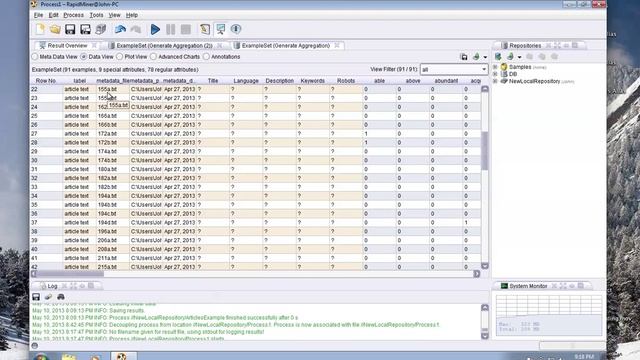Click the Samples repository icon
Image resolution: width=640 pixels, height=360 pixels.
tap(504, 67)
